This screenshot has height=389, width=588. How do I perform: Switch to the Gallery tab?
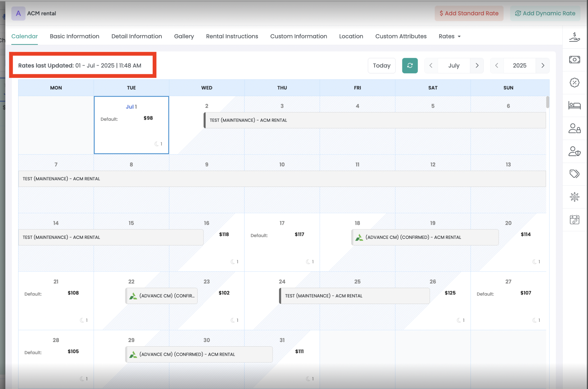(x=184, y=36)
